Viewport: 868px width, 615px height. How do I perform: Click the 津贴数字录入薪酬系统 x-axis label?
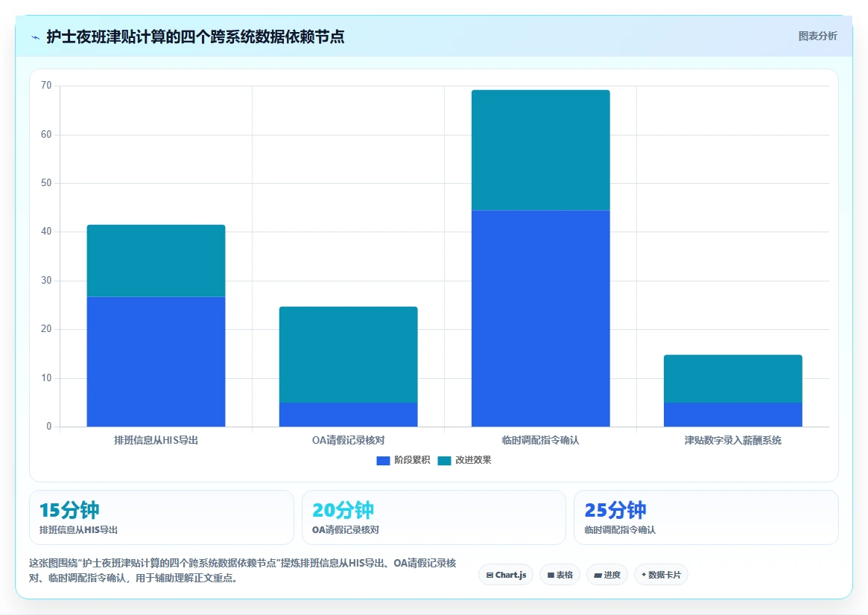[x=733, y=440]
